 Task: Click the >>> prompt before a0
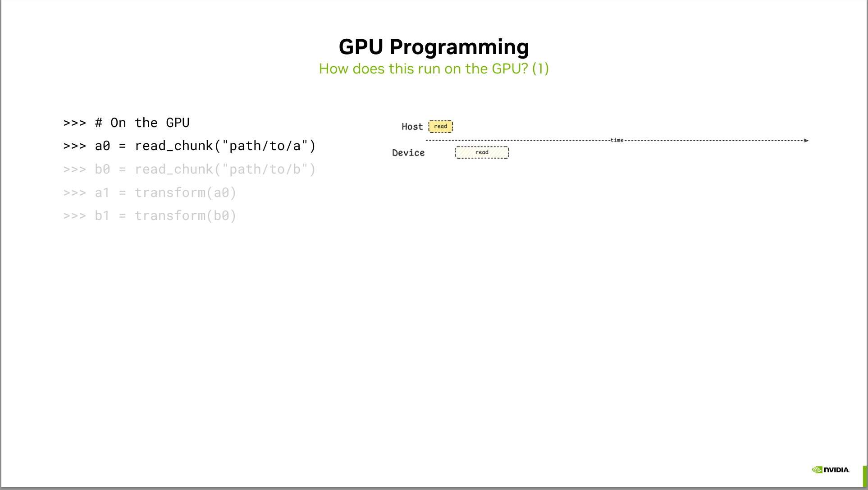coord(74,146)
